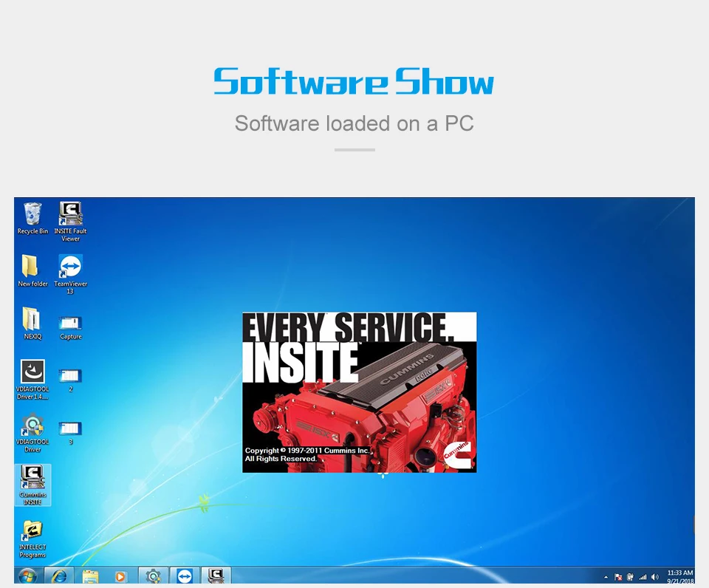The height and width of the screenshot is (588, 709).
Task: Open the Windows Start menu orb
Action: coord(27,576)
